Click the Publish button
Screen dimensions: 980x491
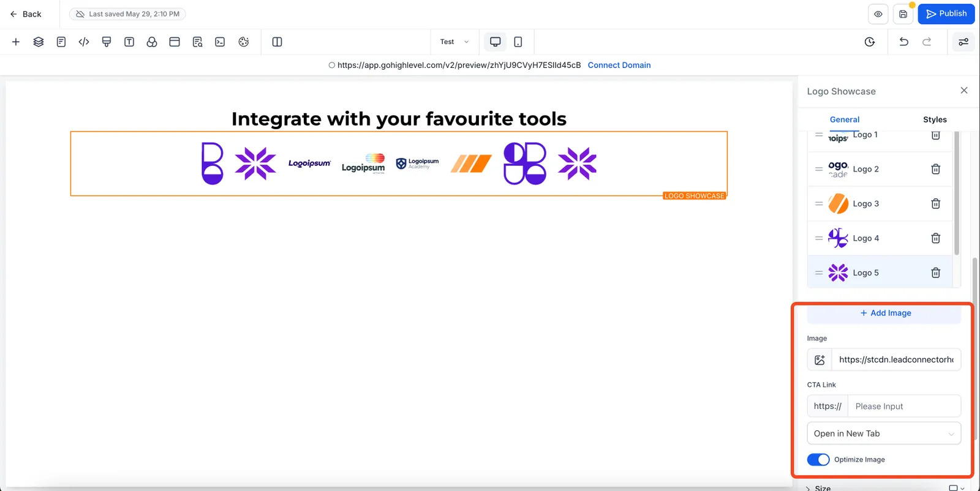tap(946, 13)
